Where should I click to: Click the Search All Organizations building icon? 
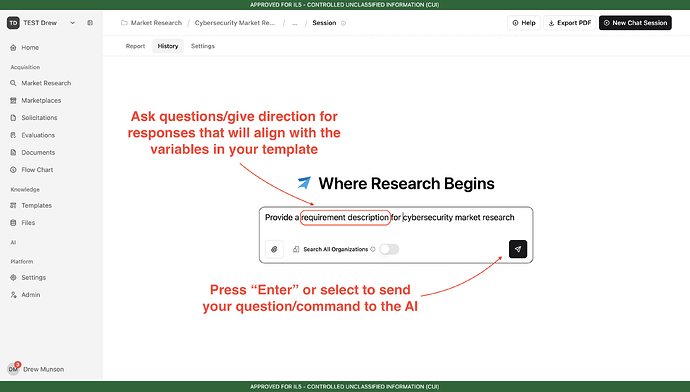click(x=296, y=249)
